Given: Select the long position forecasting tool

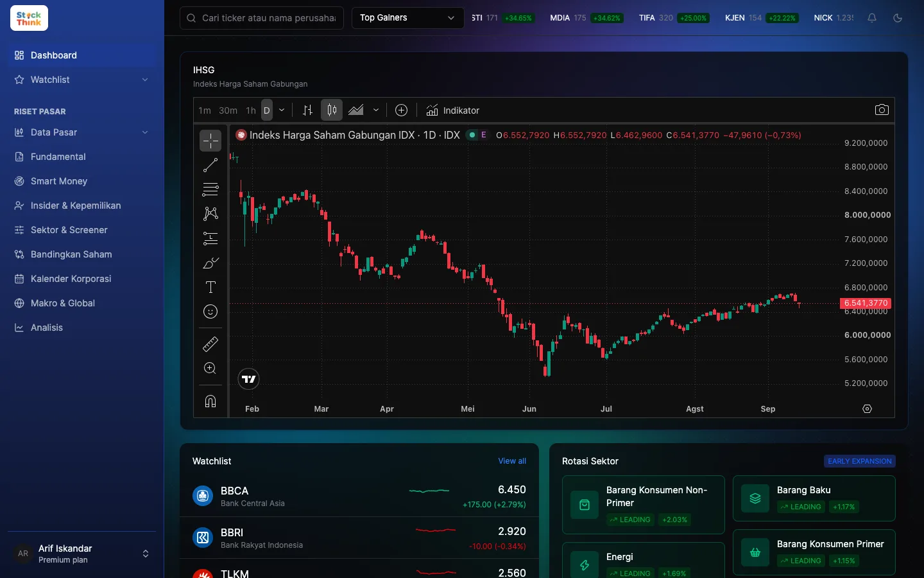Looking at the screenshot, I should coord(210,238).
